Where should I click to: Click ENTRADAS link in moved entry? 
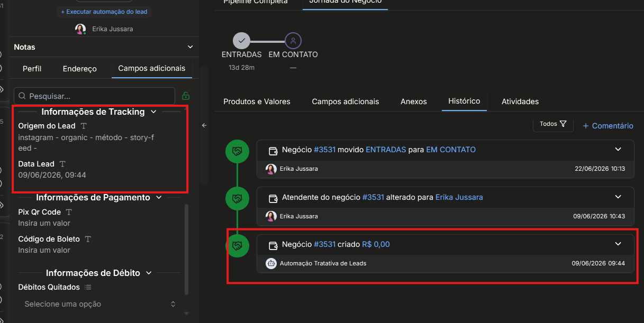click(386, 150)
